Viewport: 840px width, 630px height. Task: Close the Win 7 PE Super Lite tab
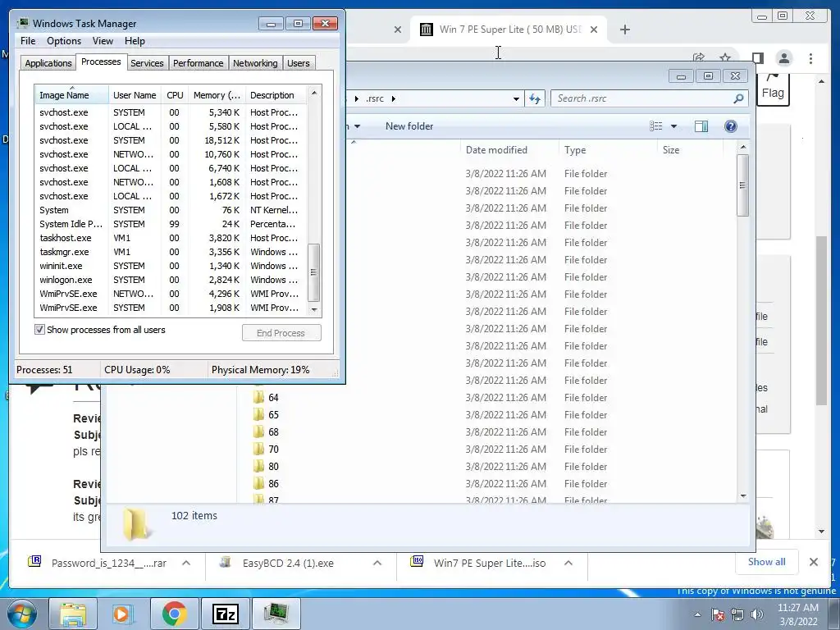(x=594, y=30)
